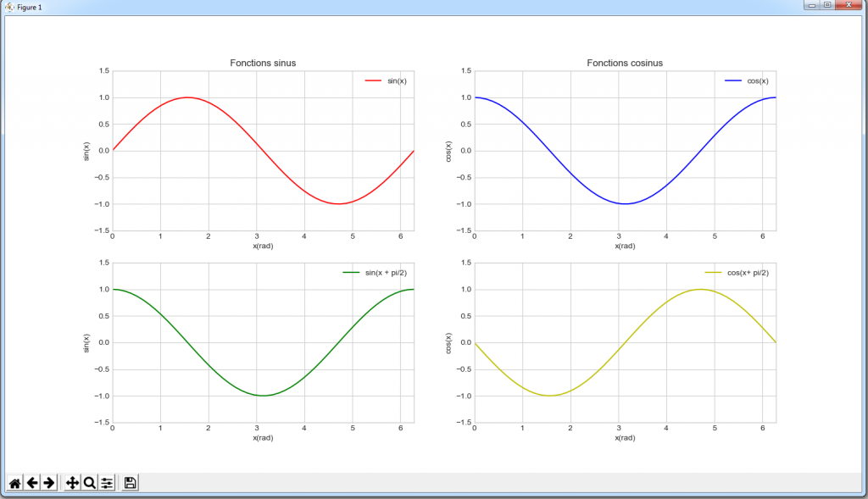Image resolution: width=868 pixels, height=499 pixels.
Task: Save the figure with floppy disk icon
Action: point(131,483)
